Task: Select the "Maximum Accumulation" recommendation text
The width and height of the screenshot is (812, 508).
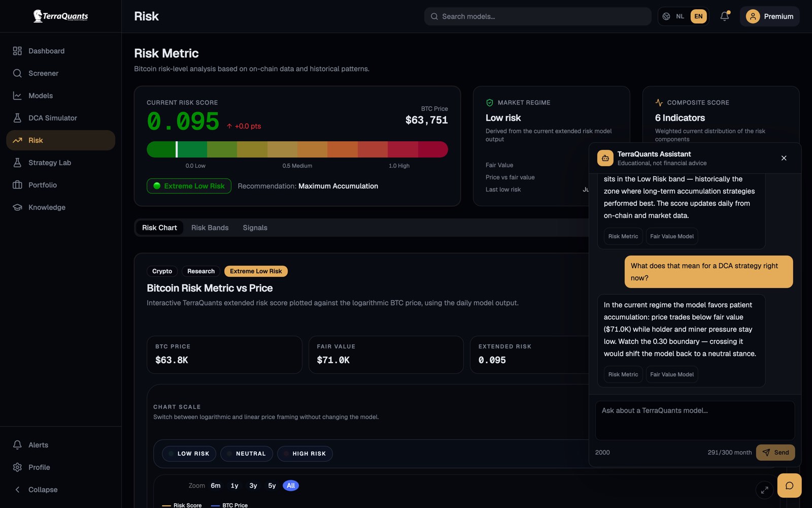Action: pyautogui.click(x=338, y=186)
